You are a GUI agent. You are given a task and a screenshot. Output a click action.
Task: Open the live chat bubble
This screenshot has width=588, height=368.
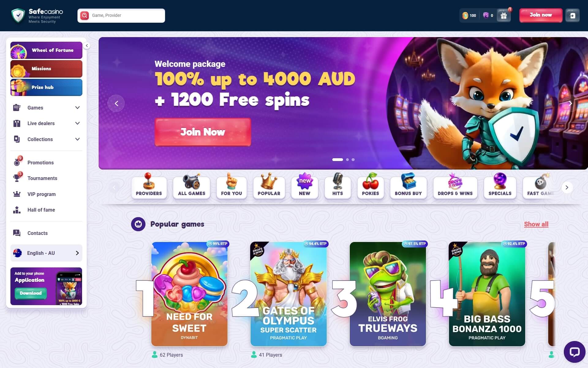tap(575, 352)
